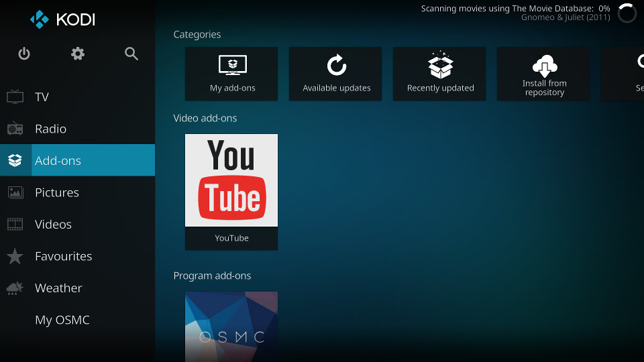Screen dimensions: 644x362
Task: Click the Favourites star icon
Action: click(x=15, y=256)
